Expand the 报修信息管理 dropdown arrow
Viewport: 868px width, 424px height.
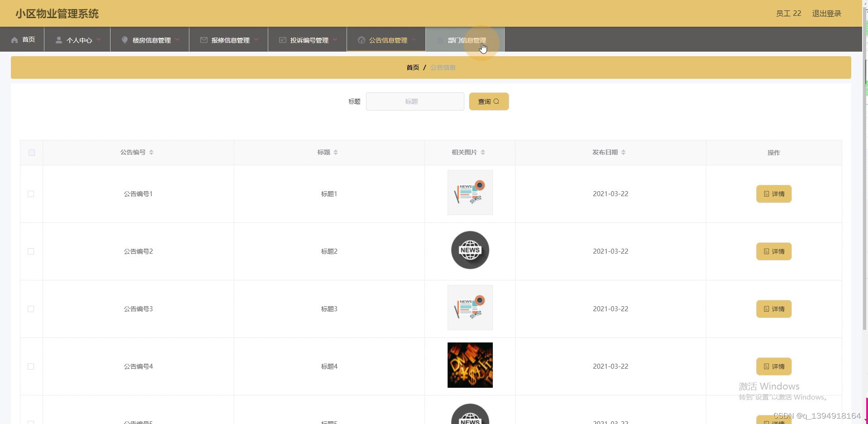pos(256,39)
